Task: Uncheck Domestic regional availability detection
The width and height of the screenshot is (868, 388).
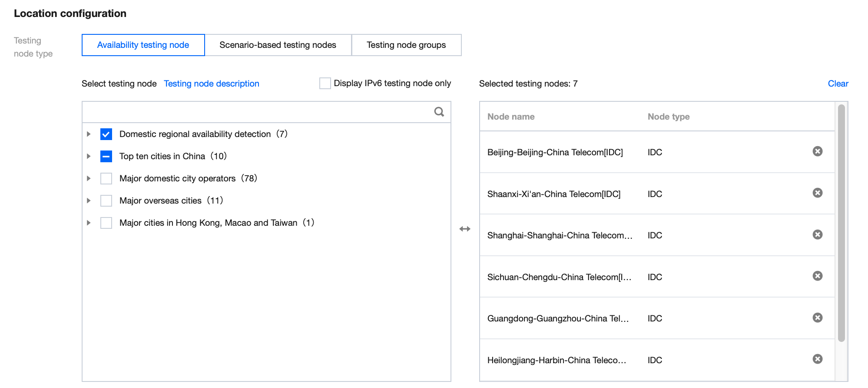Action: point(106,134)
